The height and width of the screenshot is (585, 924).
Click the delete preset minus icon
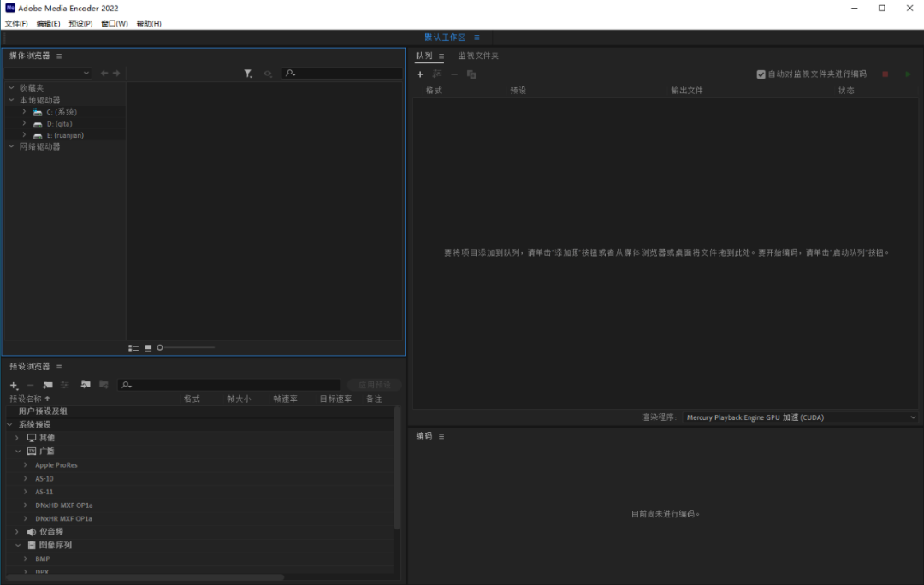tap(30, 385)
